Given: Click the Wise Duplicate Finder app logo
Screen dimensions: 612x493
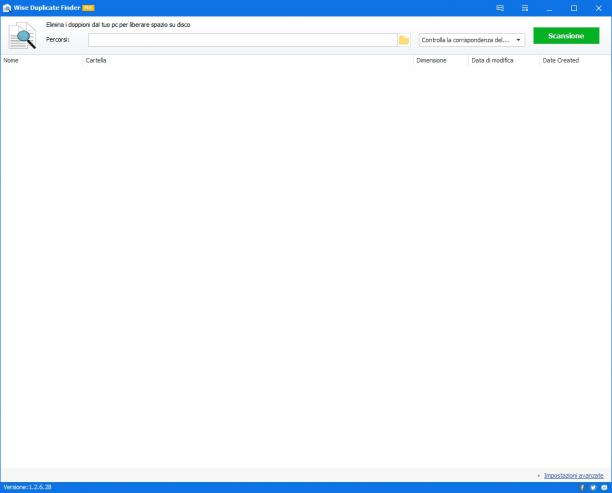Looking at the screenshot, I should pos(7,8).
